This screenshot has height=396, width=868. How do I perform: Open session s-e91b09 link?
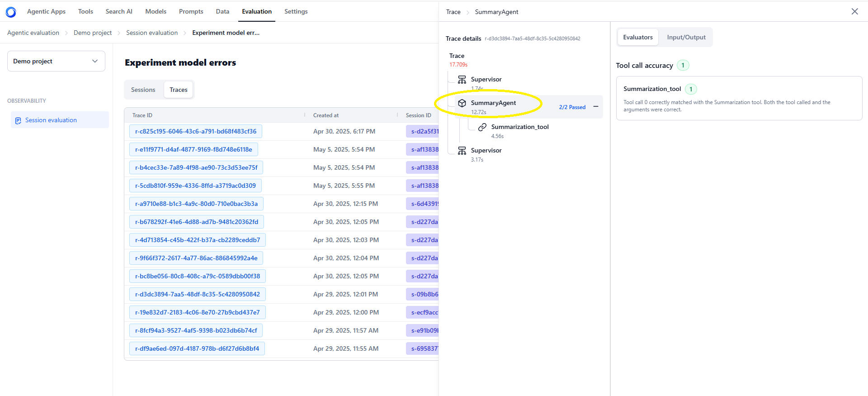click(423, 330)
